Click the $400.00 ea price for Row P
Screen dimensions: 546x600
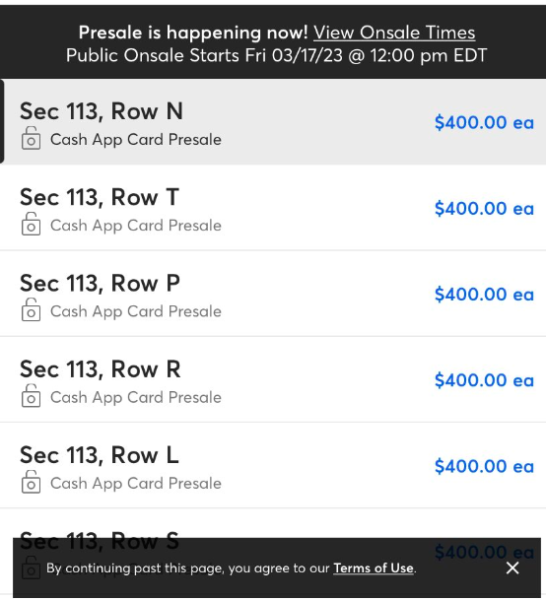(x=484, y=294)
